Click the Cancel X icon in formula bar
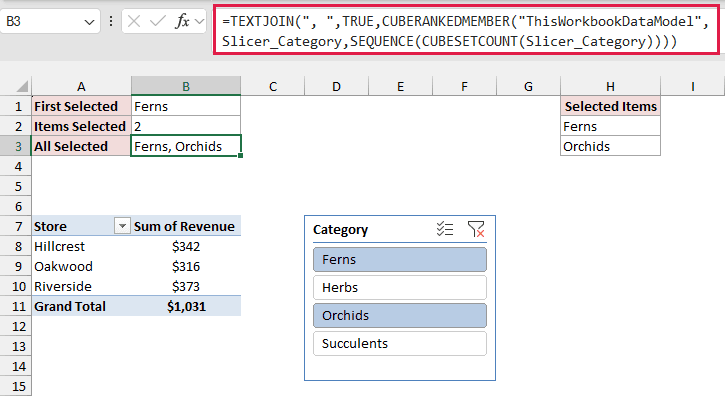 (134, 21)
